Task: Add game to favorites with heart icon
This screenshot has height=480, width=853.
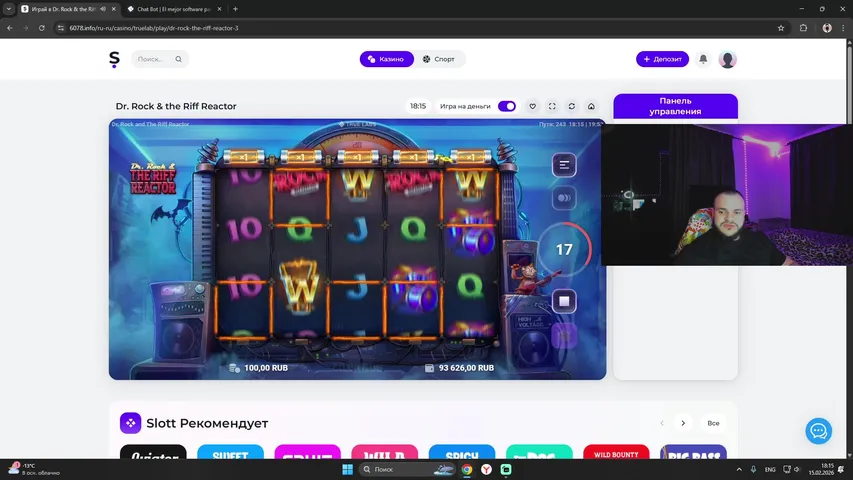Action: pos(532,106)
